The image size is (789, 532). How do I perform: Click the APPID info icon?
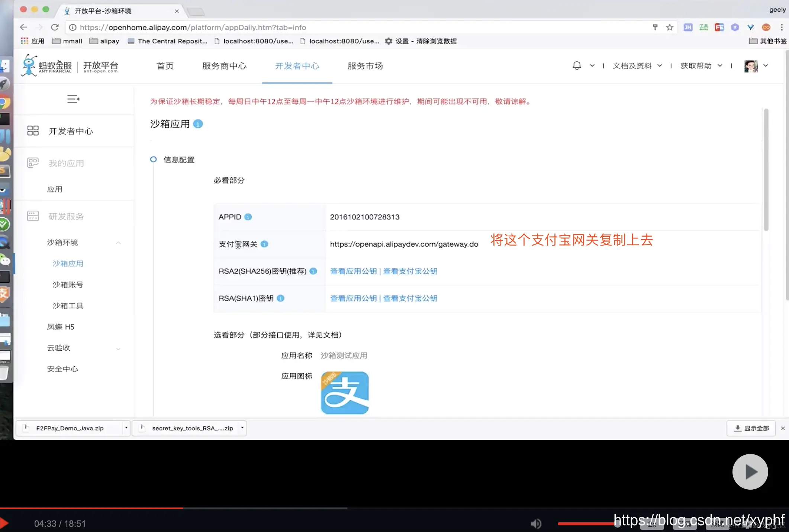(x=248, y=217)
